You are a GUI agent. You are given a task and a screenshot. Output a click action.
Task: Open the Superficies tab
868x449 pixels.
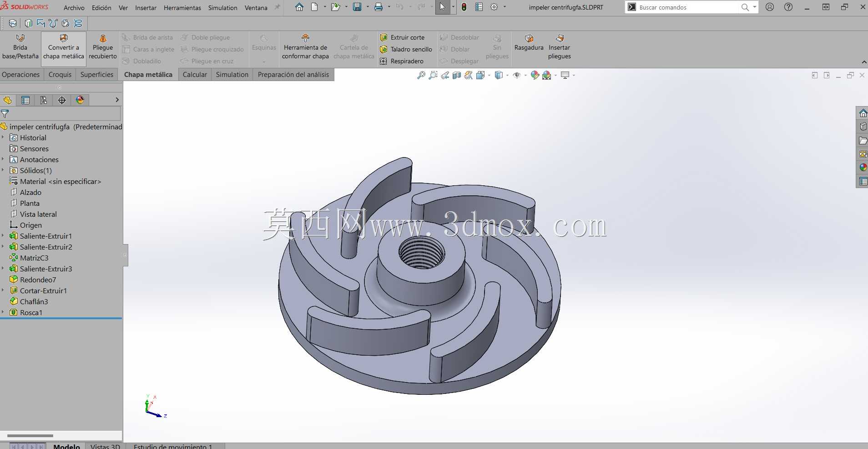click(x=97, y=75)
